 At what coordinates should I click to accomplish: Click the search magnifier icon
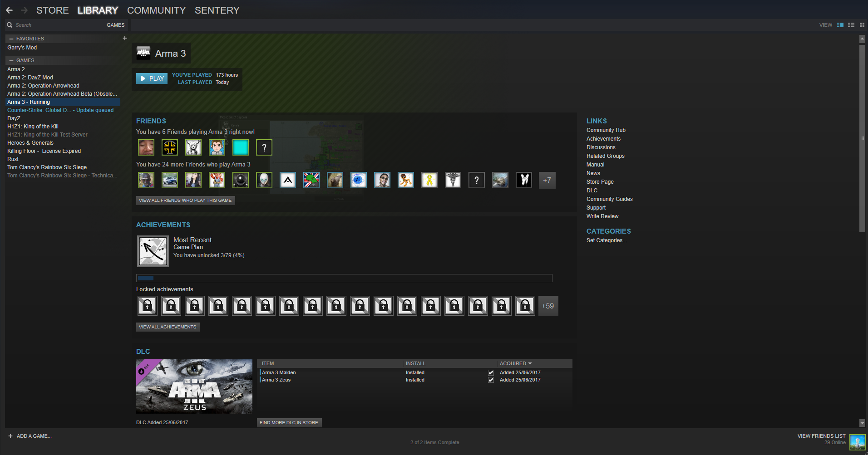pos(10,25)
